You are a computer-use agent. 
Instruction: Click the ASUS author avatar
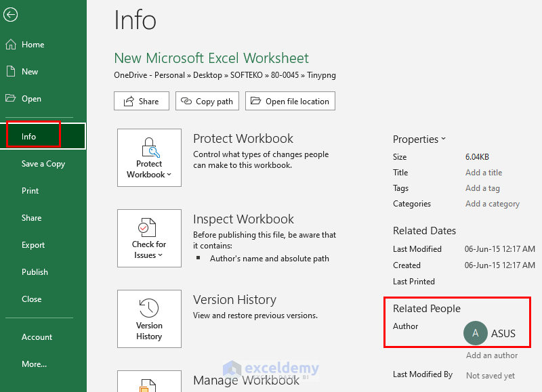click(x=476, y=333)
